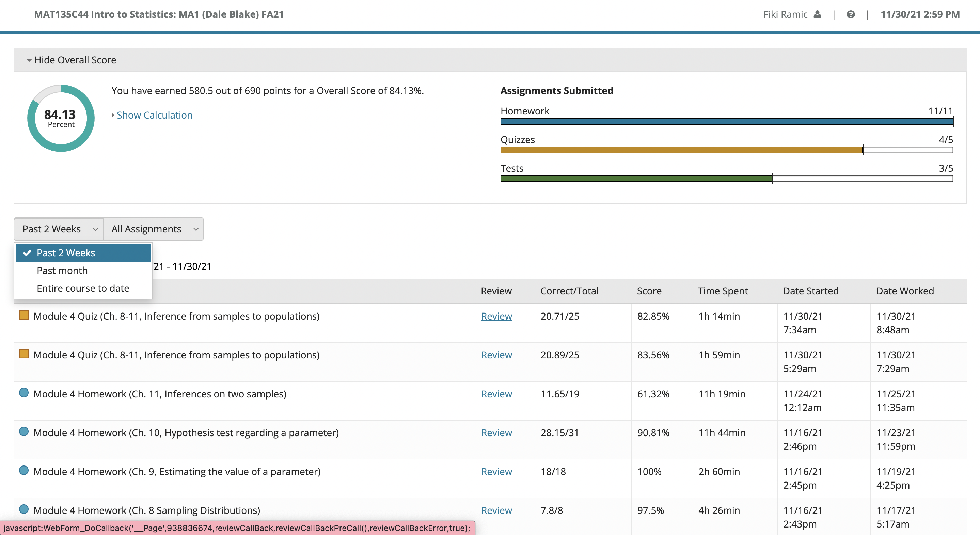Open the All Assignments dropdown
The width and height of the screenshot is (980, 535).
(x=153, y=229)
